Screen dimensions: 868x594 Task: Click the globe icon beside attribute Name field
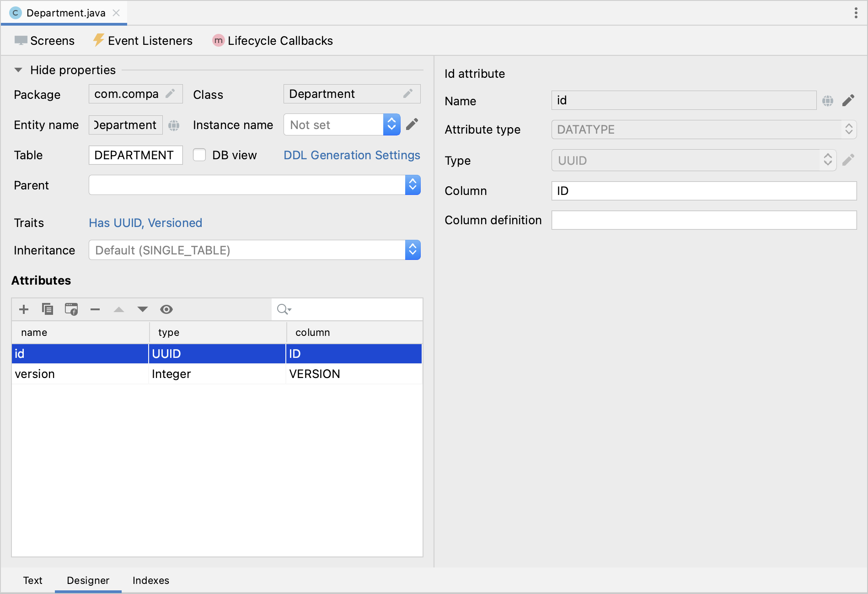tap(828, 101)
